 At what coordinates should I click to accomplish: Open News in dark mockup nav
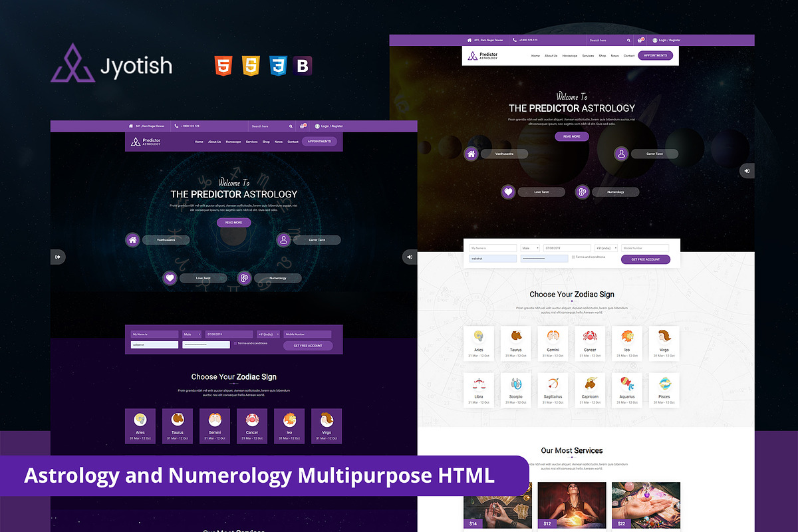click(x=279, y=142)
